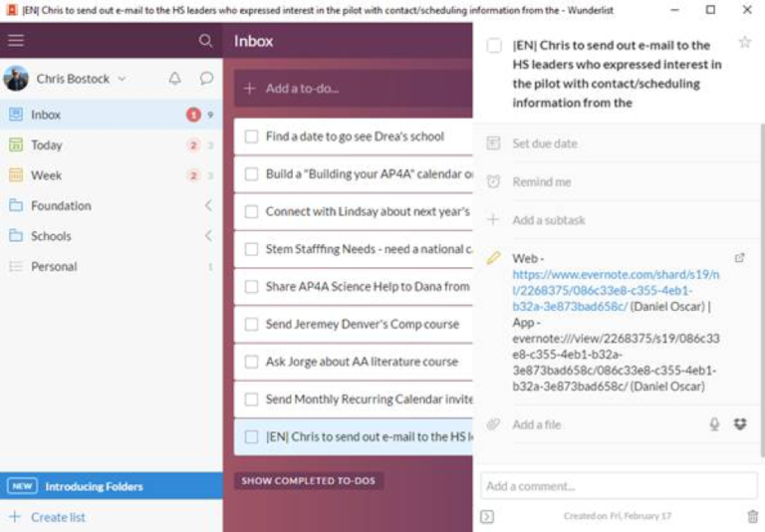Click the microphone voice recording icon

click(714, 424)
